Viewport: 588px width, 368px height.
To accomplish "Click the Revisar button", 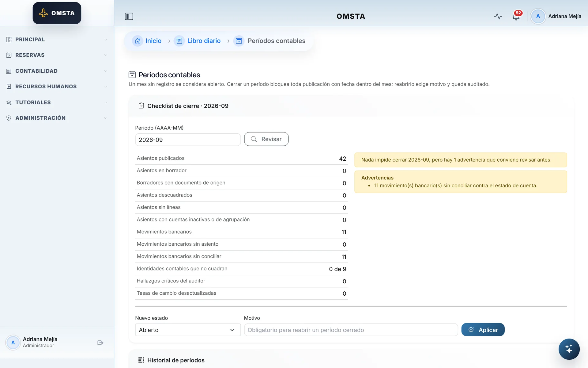I will click(x=266, y=139).
